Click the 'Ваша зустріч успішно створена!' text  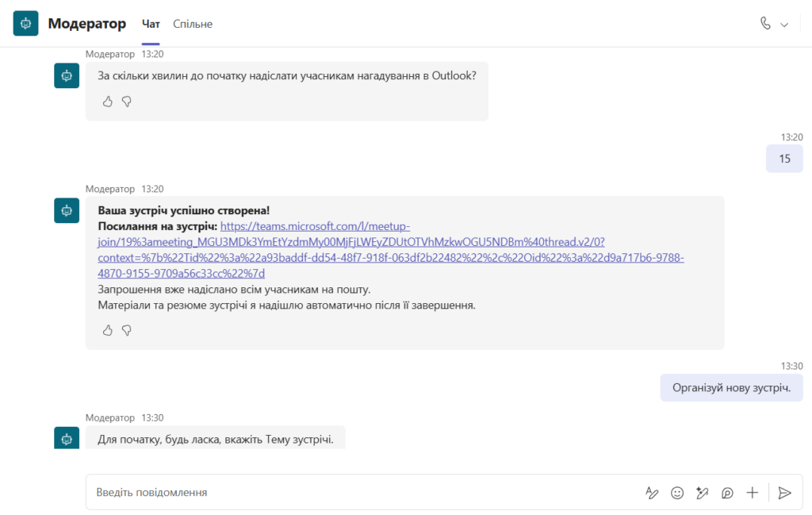[184, 210]
